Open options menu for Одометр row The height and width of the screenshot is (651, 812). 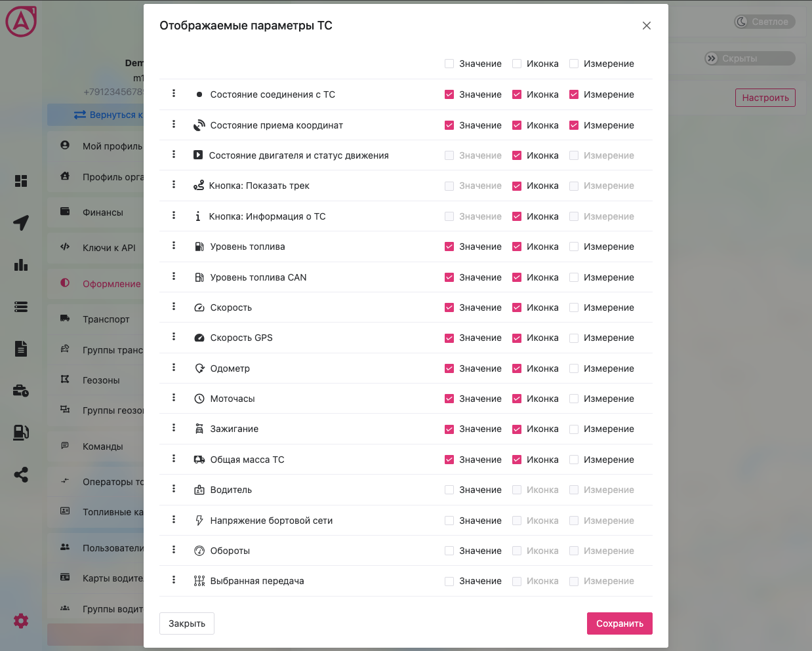(x=174, y=367)
